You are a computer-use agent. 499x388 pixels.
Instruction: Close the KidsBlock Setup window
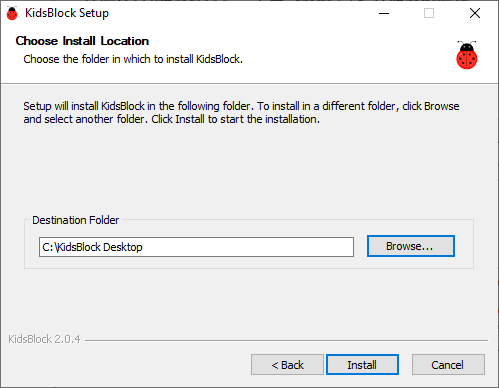(475, 13)
